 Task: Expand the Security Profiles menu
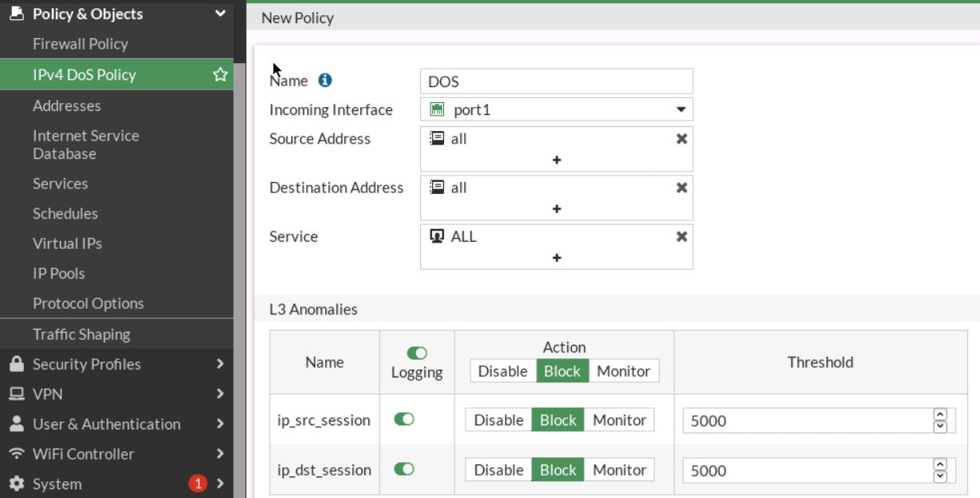(116, 365)
